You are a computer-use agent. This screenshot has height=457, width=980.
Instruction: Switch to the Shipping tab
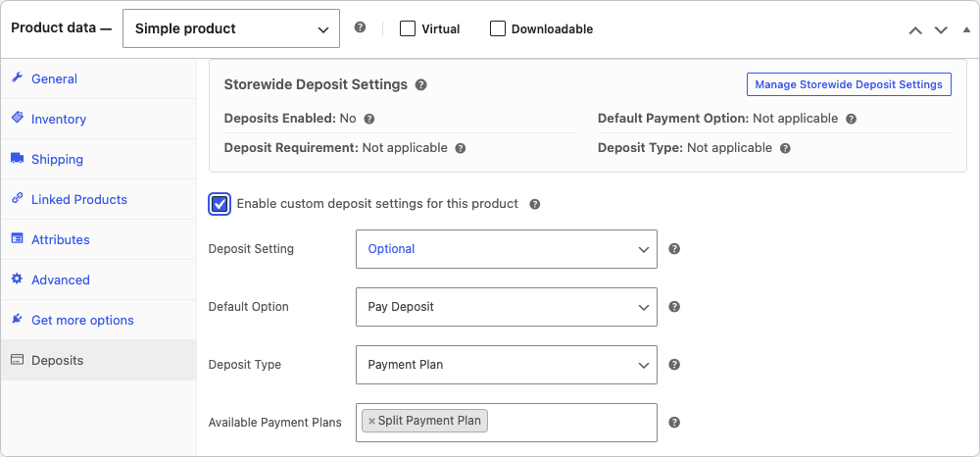98,159
